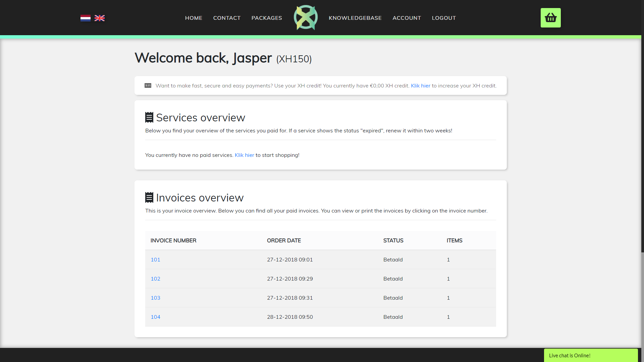Open invoice number 104
644x362 pixels.
(x=155, y=317)
